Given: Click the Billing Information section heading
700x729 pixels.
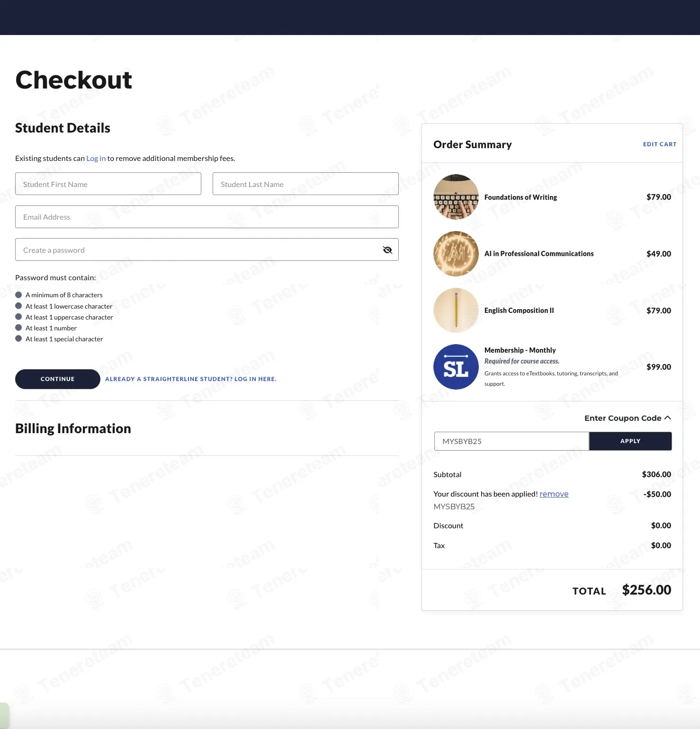Looking at the screenshot, I should (73, 428).
